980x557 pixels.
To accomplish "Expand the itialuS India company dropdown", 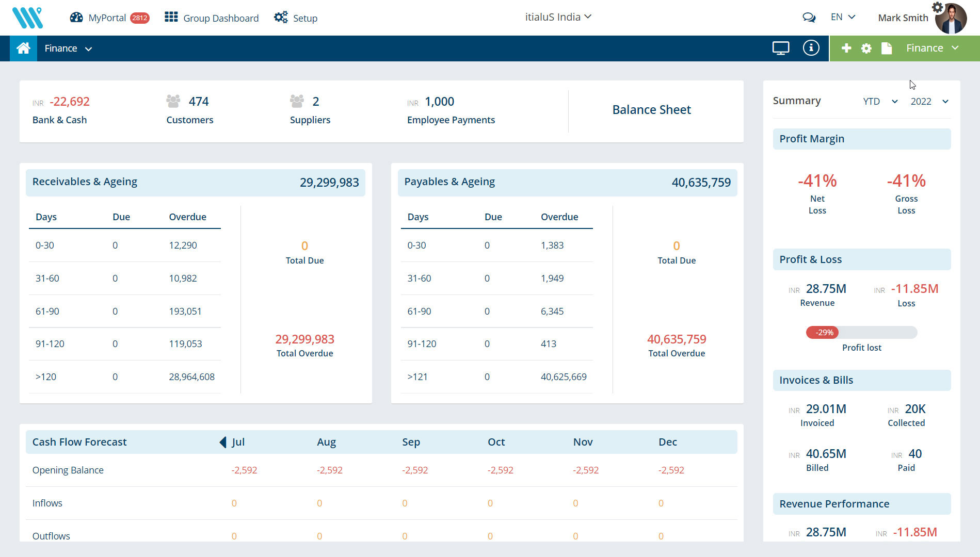I will coord(558,17).
